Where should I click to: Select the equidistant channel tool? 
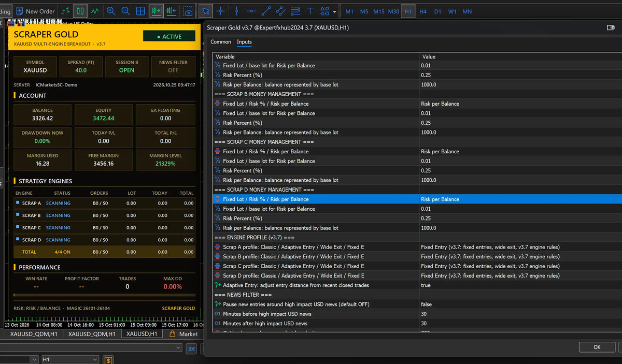click(280, 11)
